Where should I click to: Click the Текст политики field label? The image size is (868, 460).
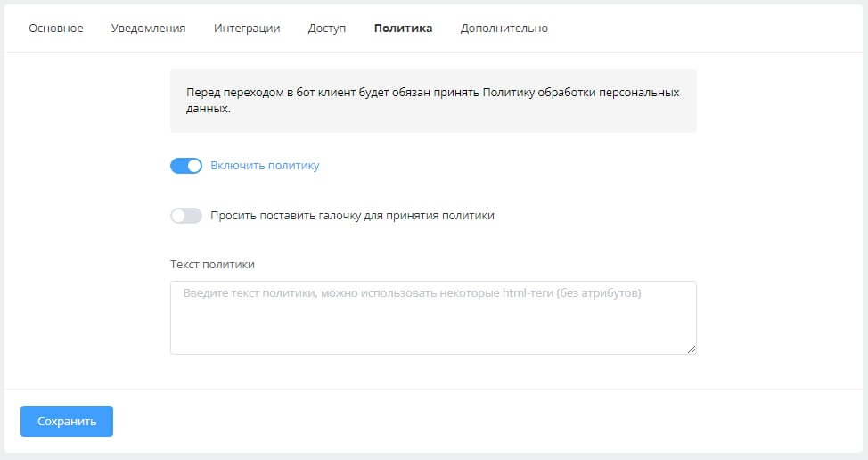212,265
